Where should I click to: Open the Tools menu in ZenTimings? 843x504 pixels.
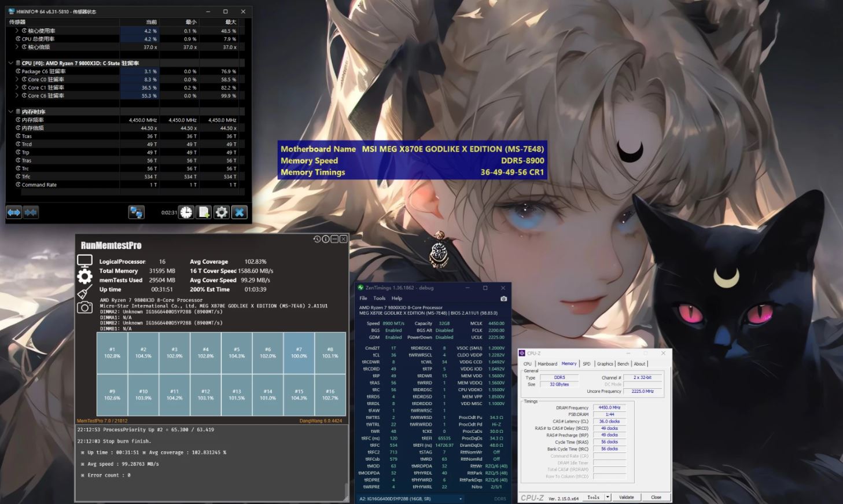pos(380,298)
